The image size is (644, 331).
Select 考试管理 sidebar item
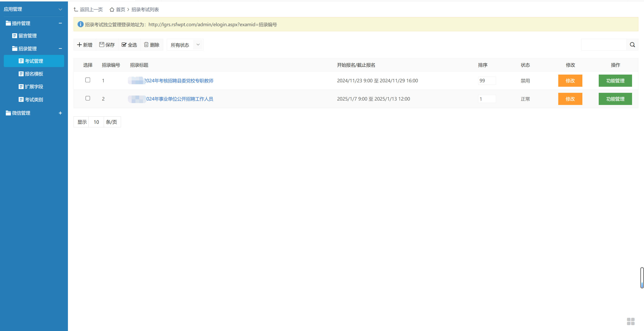click(x=34, y=61)
